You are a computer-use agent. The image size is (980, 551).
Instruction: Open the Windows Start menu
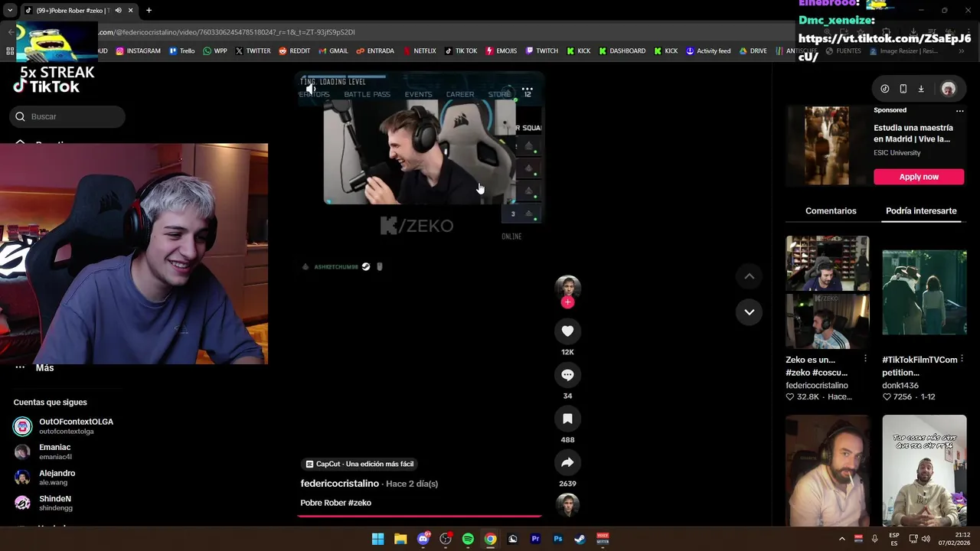coord(377,539)
